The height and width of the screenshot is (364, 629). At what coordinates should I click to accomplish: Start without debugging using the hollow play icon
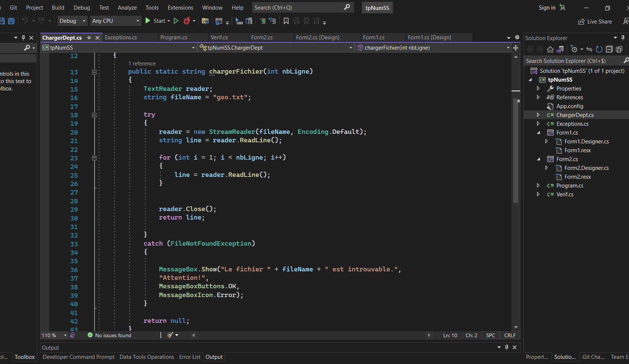pos(176,21)
